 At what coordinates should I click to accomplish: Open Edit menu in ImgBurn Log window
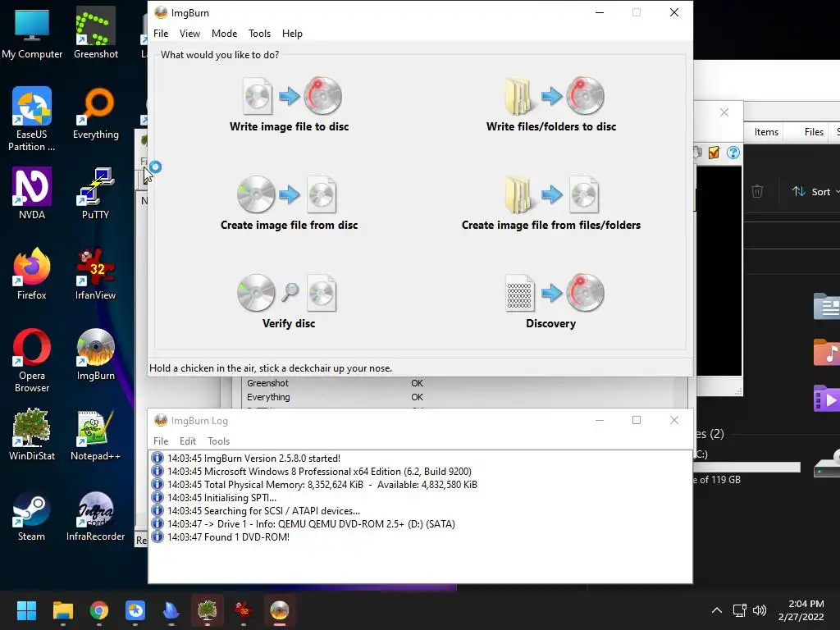tap(188, 441)
